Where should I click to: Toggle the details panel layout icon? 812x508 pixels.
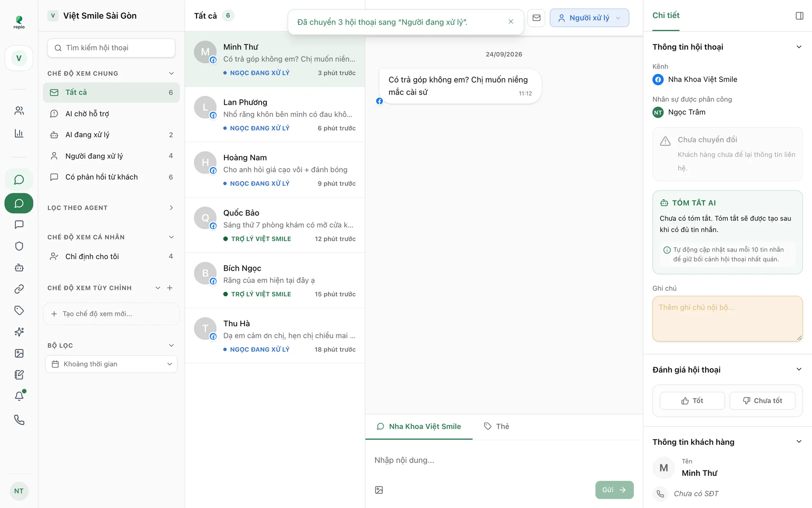(x=799, y=16)
